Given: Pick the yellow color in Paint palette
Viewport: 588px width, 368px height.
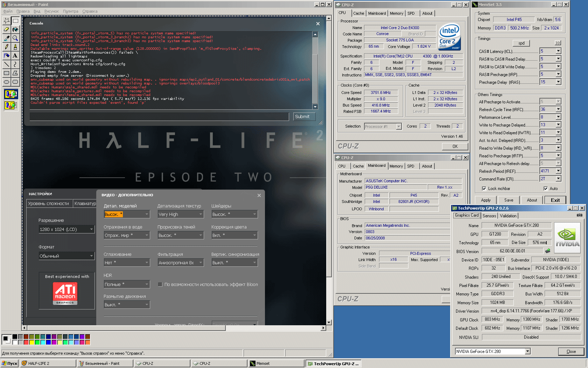Looking at the screenshot, I should tap(32, 342).
